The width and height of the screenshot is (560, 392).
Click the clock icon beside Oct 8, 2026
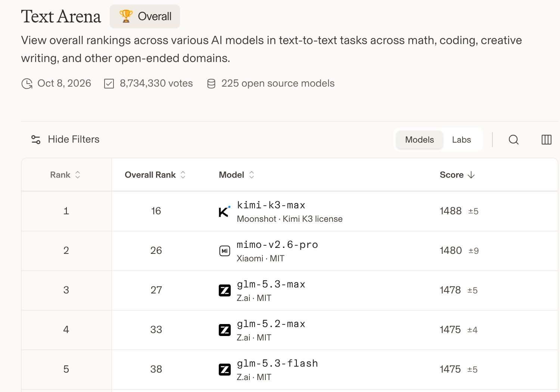(x=27, y=84)
